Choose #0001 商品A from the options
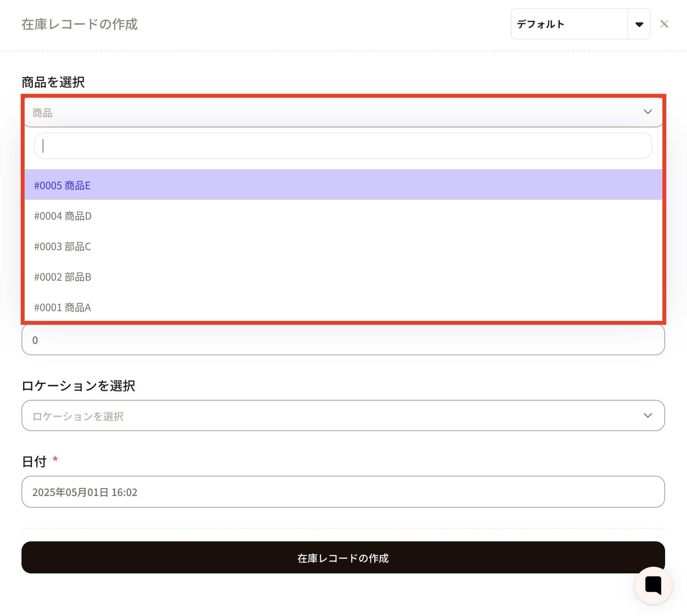 63,307
